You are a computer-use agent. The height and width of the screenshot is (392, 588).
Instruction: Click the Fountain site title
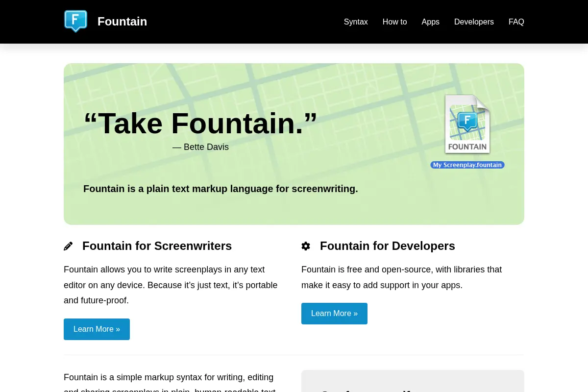pos(122,22)
